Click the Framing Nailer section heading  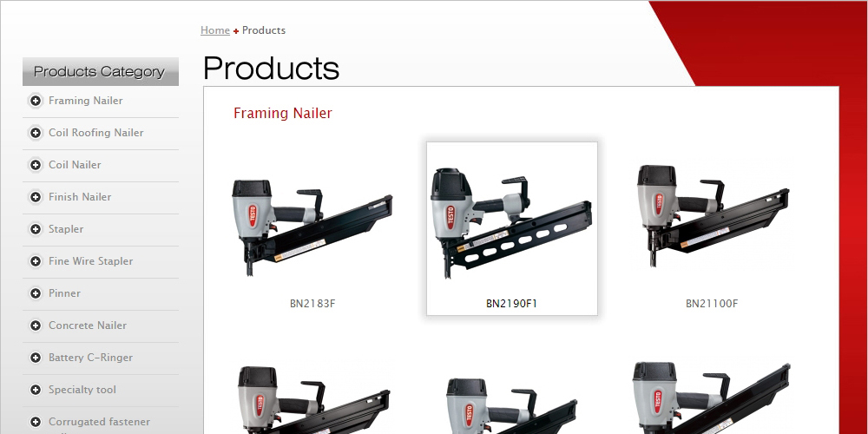tap(283, 114)
